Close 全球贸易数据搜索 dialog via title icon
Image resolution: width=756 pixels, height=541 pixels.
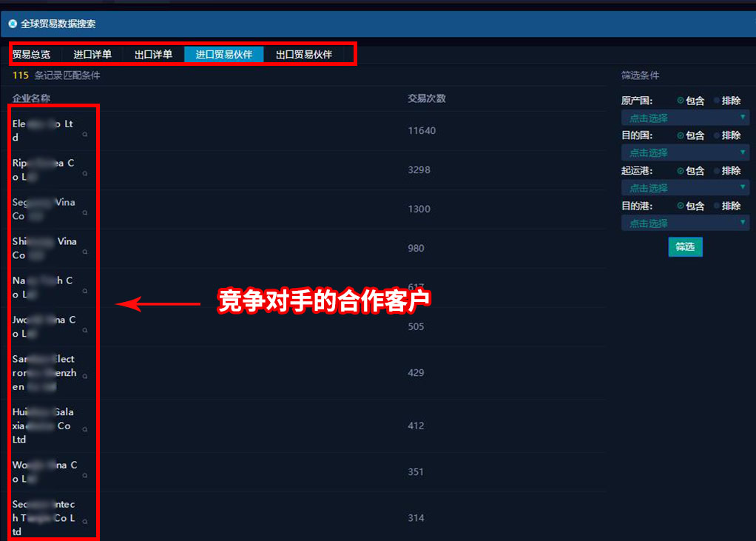13,24
